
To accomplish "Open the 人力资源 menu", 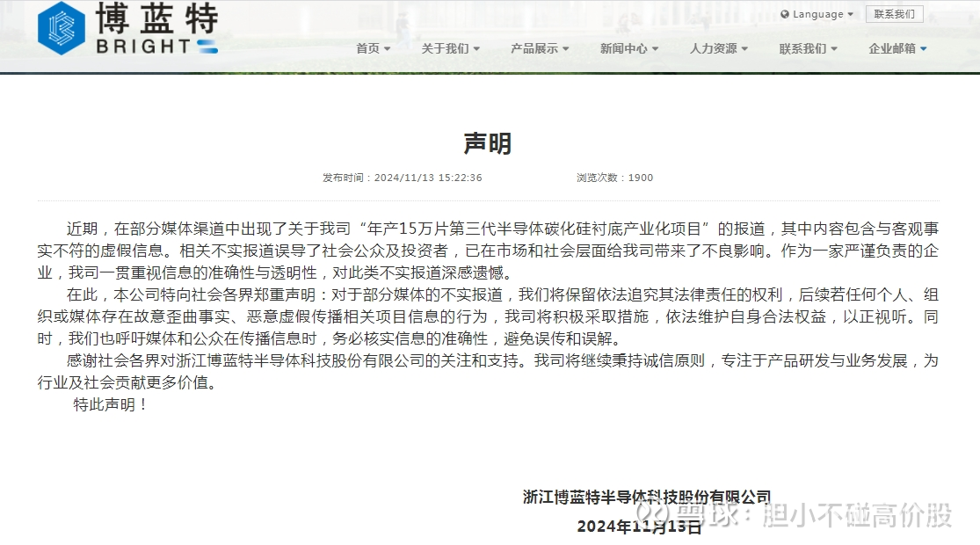I will [718, 48].
